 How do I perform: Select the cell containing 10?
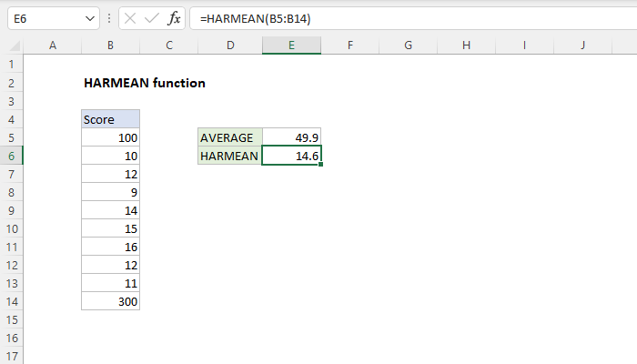(110, 156)
